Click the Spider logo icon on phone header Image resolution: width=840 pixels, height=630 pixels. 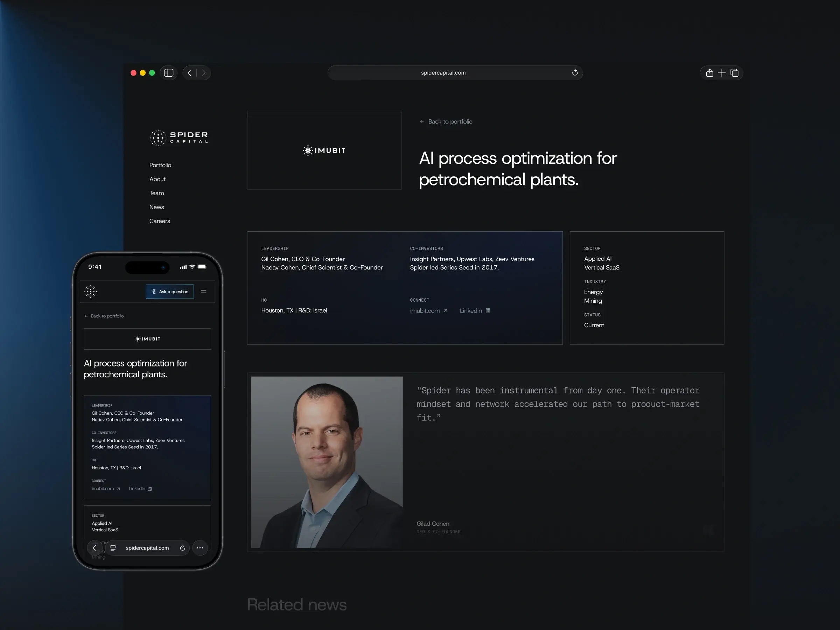click(90, 292)
